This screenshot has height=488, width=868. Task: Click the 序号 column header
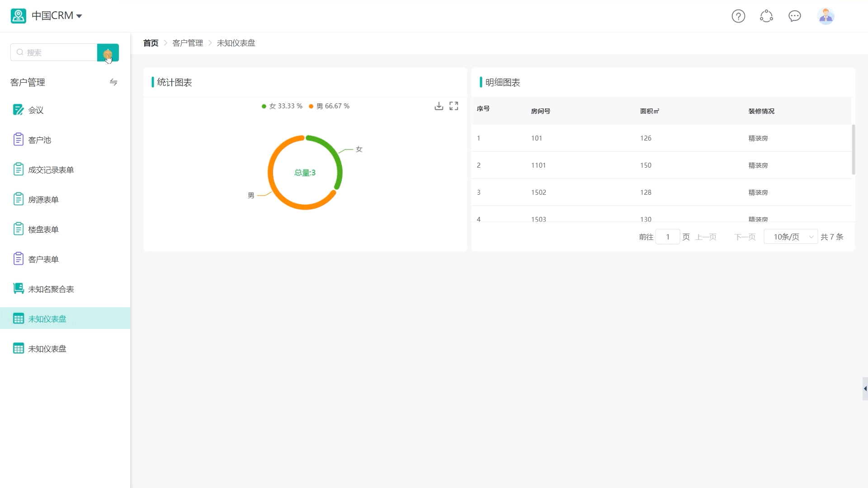point(483,109)
